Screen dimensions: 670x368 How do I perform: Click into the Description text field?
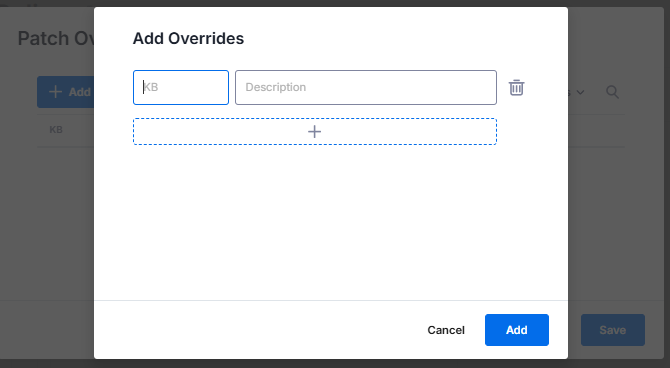point(366,88)
